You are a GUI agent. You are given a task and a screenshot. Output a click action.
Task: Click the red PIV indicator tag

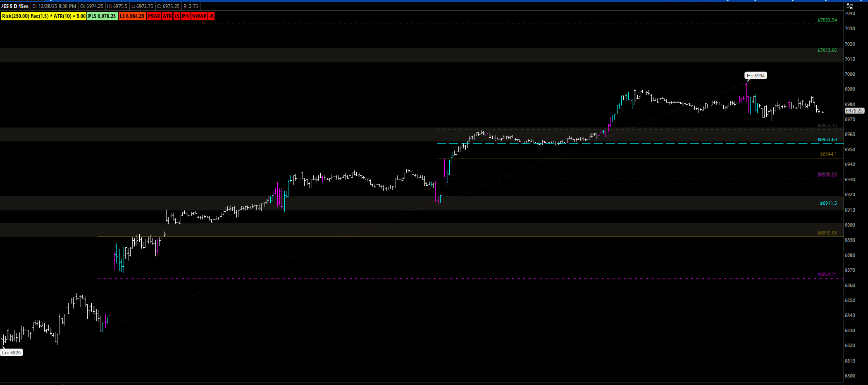[x=186, y=16]
